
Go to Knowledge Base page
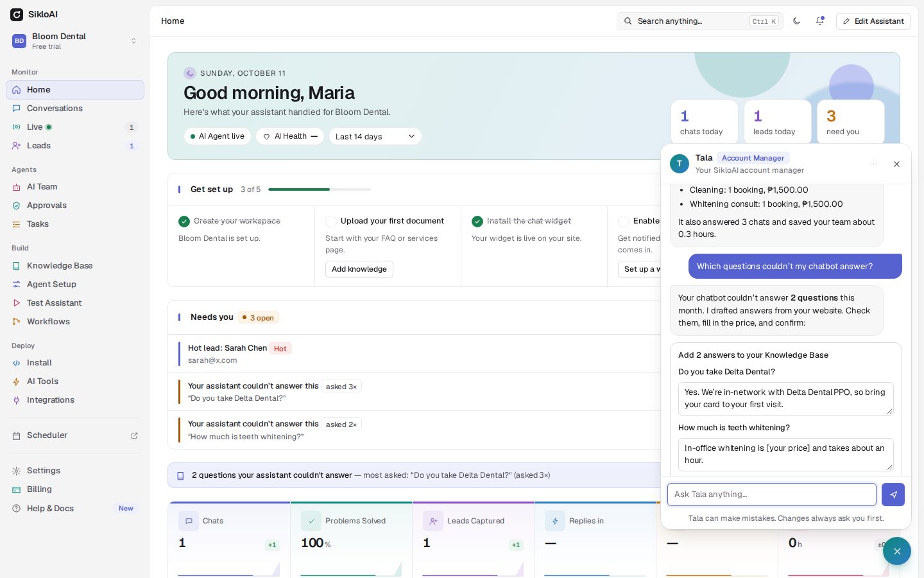click(x=75, y=266)
